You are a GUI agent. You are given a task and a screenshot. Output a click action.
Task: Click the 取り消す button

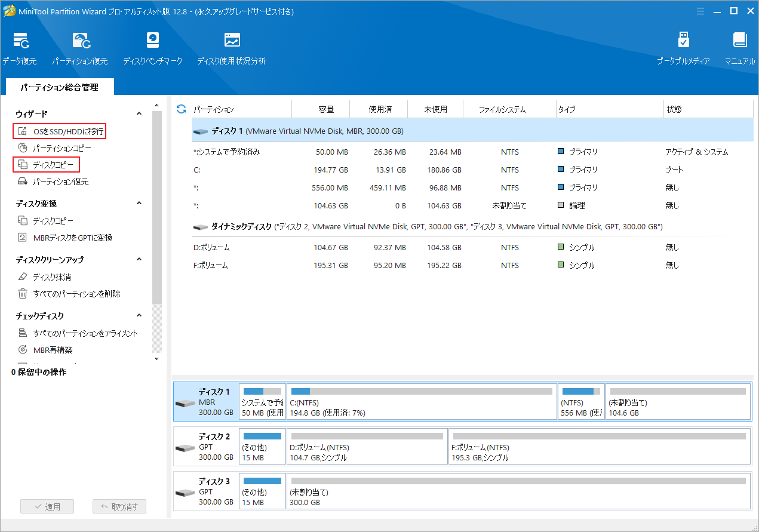119,506
